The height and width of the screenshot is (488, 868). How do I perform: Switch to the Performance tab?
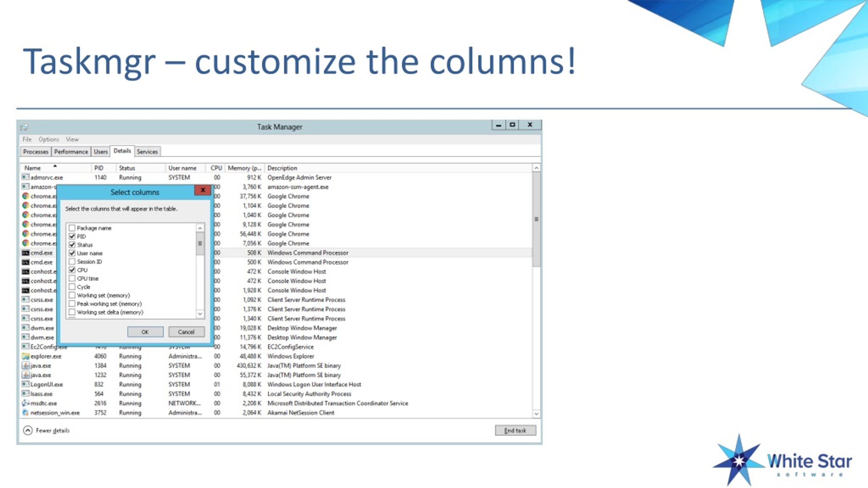[71, 152]
